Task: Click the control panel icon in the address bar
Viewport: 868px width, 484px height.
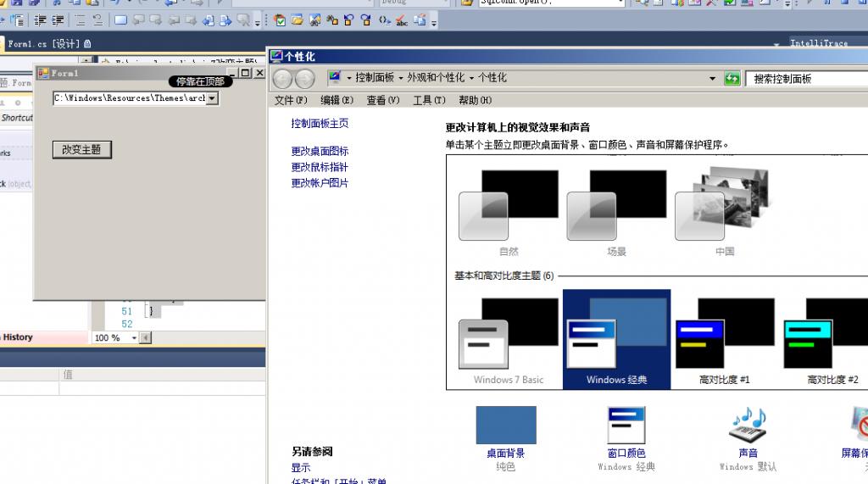Action: pyautogui.click(x=335, y=78)
